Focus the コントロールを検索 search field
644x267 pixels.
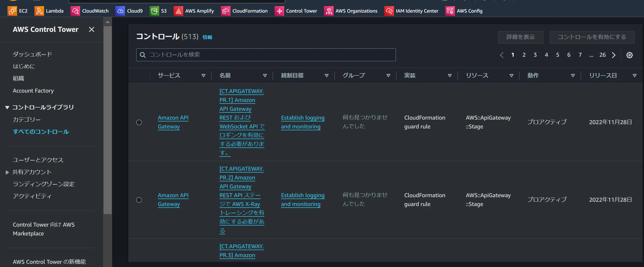[266, 55]
